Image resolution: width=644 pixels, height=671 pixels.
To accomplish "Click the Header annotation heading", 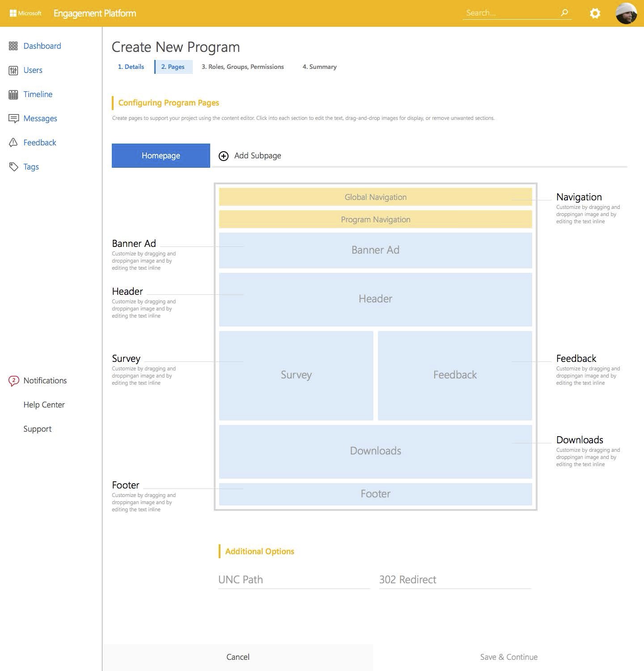I will 127,292.
